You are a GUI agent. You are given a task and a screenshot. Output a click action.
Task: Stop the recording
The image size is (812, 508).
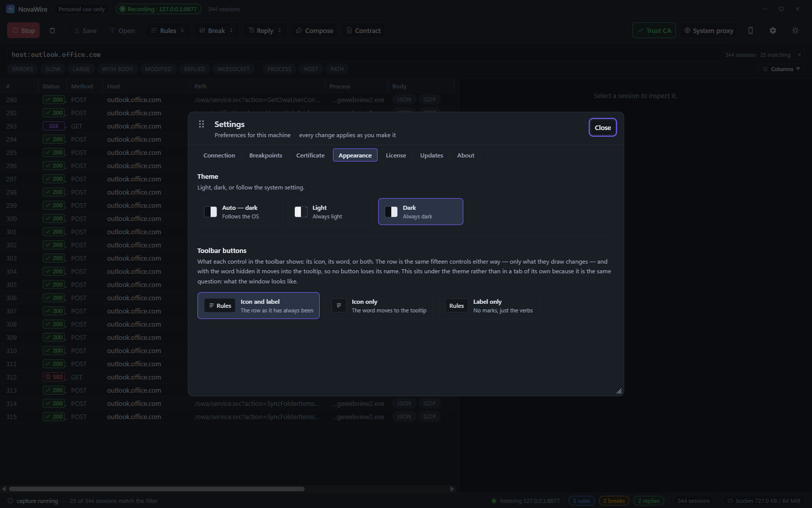coord(23,30)
